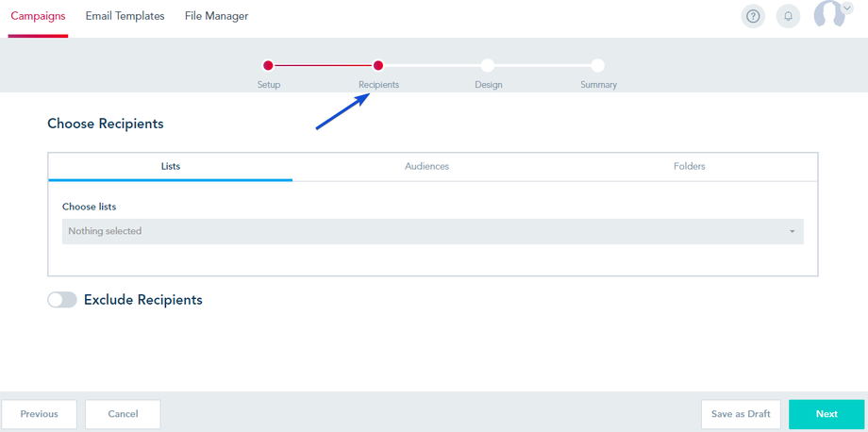Click the Previous button
The width and height of the screenshot is (868, 432).
coord(40,414)
